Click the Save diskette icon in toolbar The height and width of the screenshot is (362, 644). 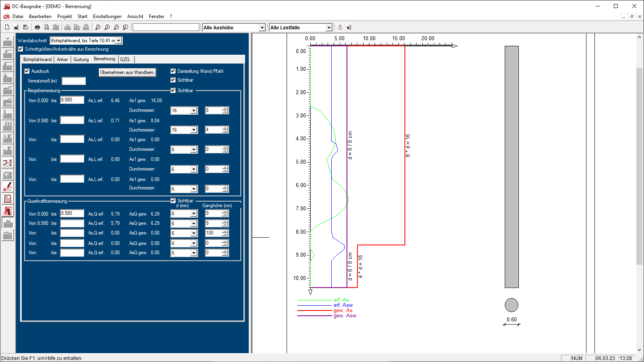pyautogui.click(x=26, y=27)
